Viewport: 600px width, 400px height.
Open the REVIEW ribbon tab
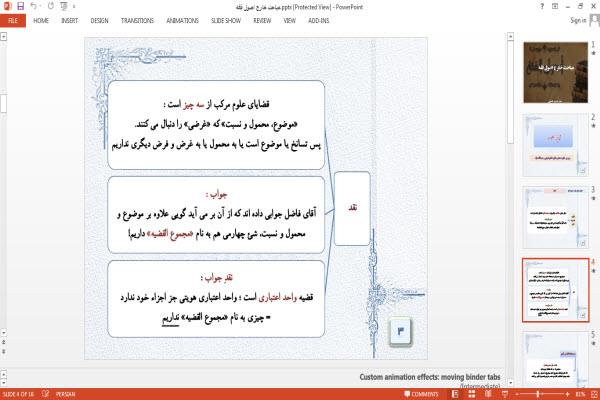(x=262, y=21)
